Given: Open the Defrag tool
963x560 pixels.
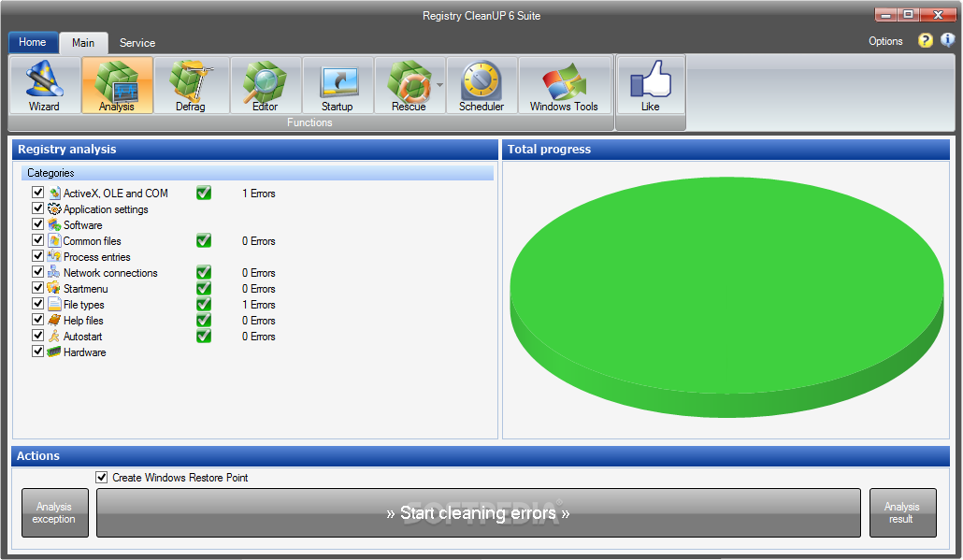Looking at the screenshot, I should click(191, 85).
